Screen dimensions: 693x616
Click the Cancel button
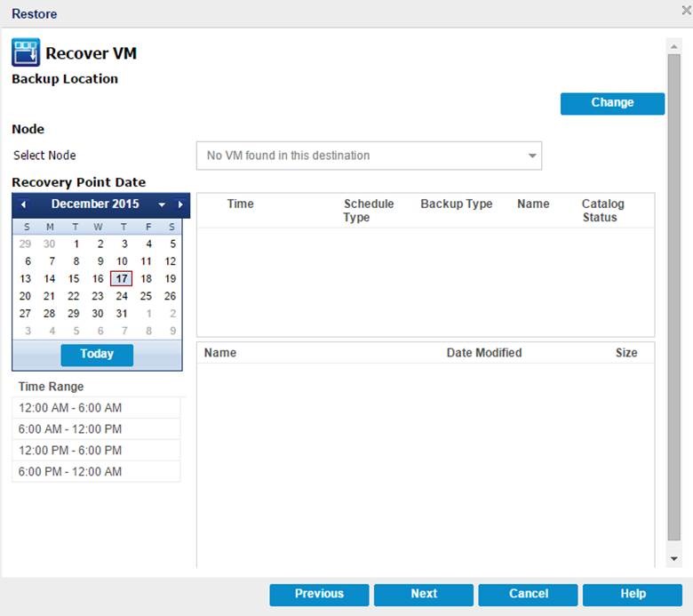coord(528,595)
